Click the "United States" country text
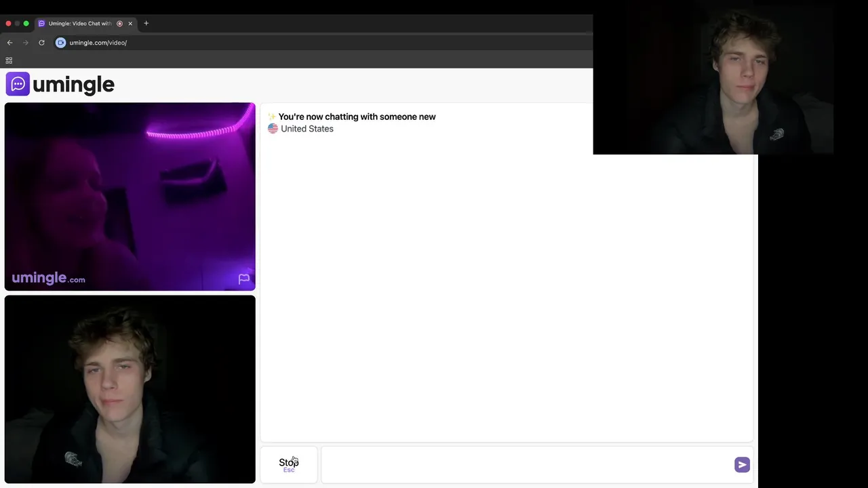Screen dimensions: 868x488 (x=307, y=129)
